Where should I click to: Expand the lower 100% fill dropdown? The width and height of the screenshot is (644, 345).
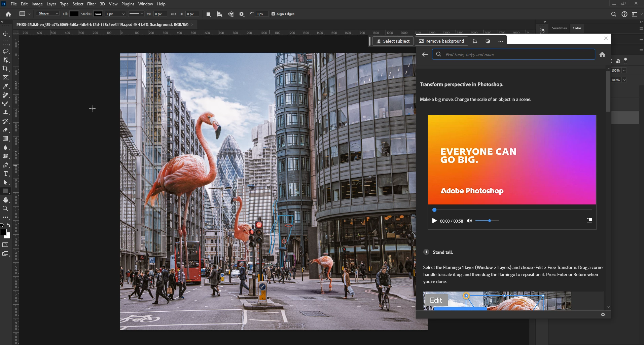point(624,80)
